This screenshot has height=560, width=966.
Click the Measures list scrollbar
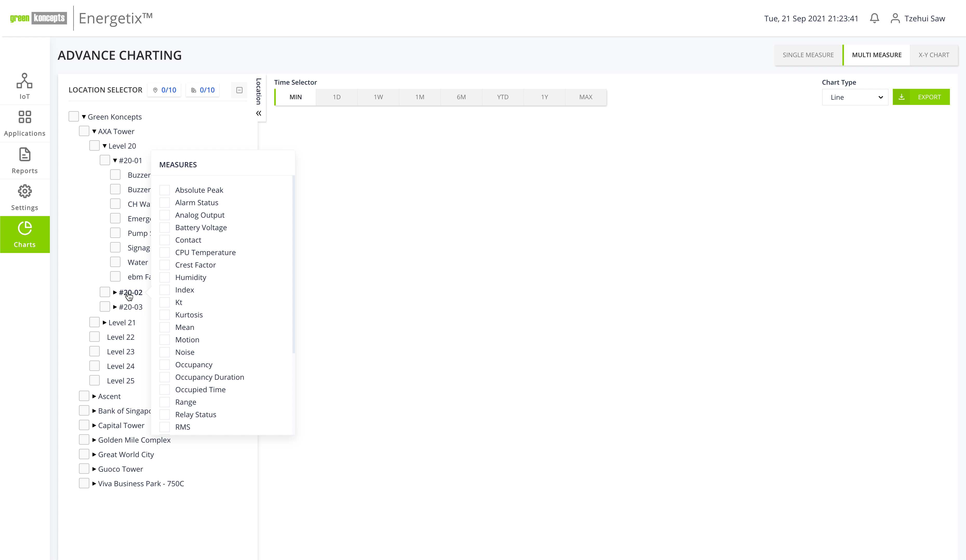pos(293,264)
